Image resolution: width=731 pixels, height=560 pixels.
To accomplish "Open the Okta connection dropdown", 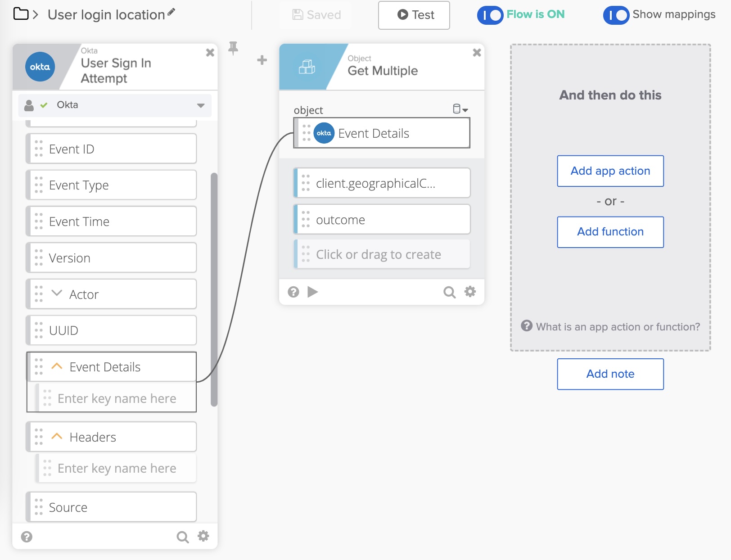I will 200,105.
